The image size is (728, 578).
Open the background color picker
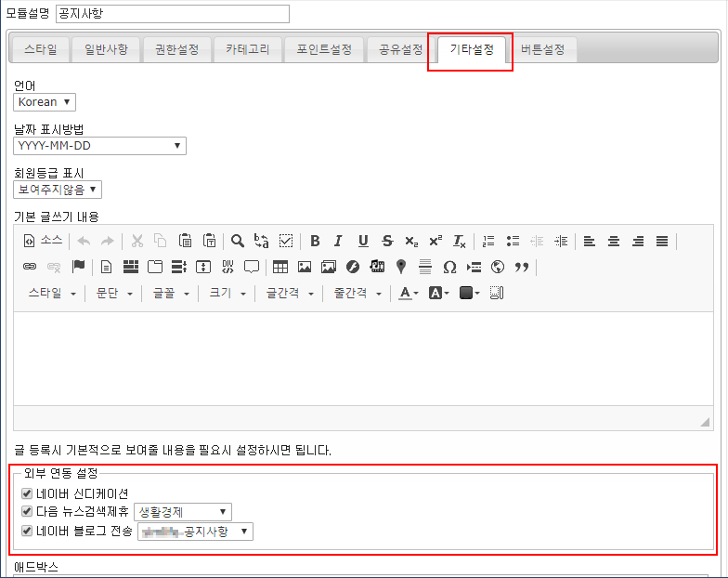pyautogui.click(x=438, y=294)
